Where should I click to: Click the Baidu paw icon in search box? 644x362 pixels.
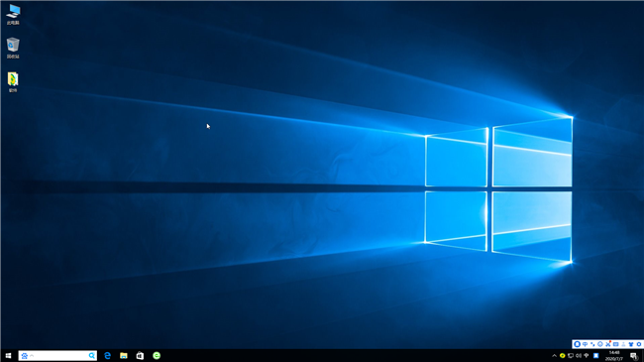(24, 356)
